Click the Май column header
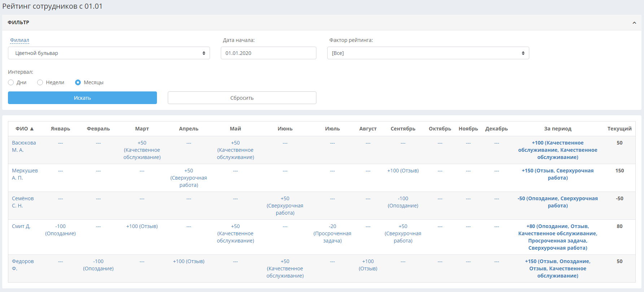Image resolution: width=644 pixels, height=292 pixels. [236, 129]
